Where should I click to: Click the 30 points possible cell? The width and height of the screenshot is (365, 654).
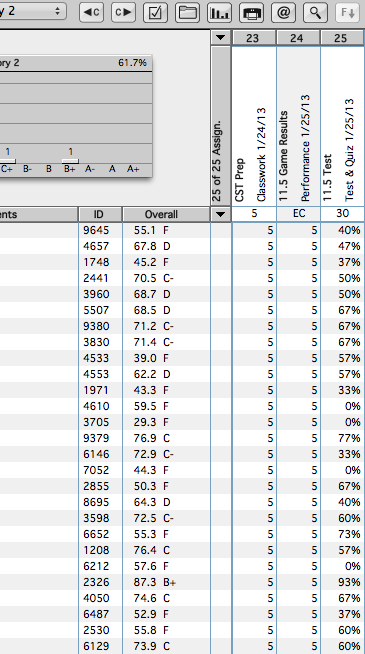(342, 214)
